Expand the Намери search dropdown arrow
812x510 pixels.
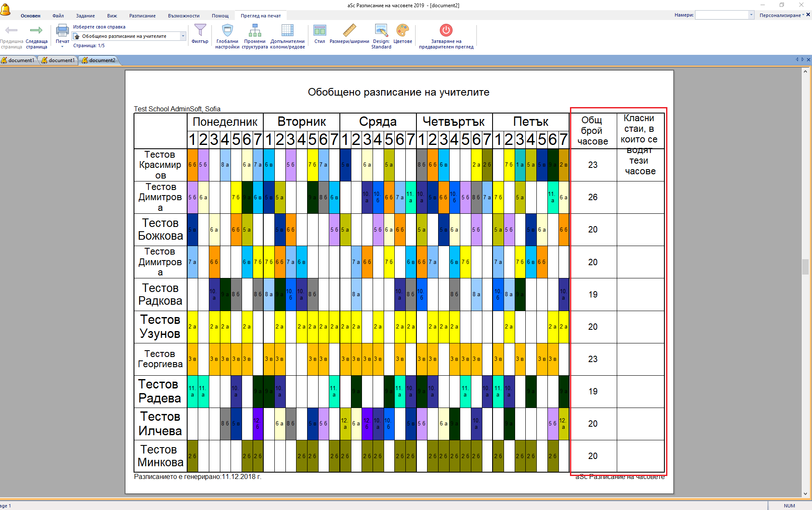(x=751, y=15)
